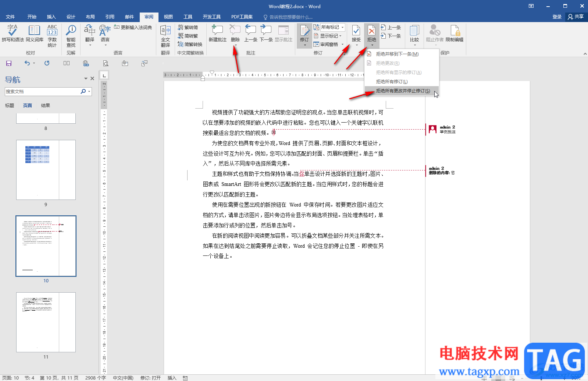The height and width of the screenshot is (381, 588).
Task: Click Restrict Editing (限制编辑)
Action: click(455, 33)
